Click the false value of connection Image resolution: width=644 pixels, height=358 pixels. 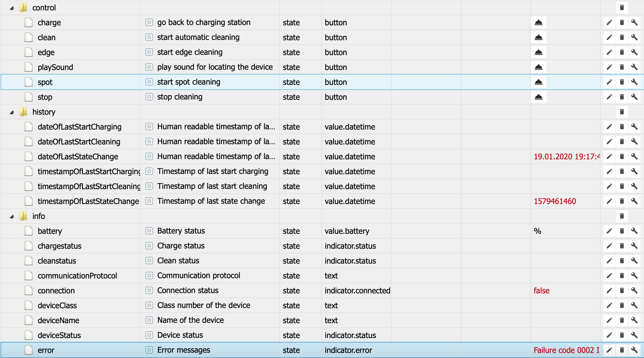[x=541, y=291]
